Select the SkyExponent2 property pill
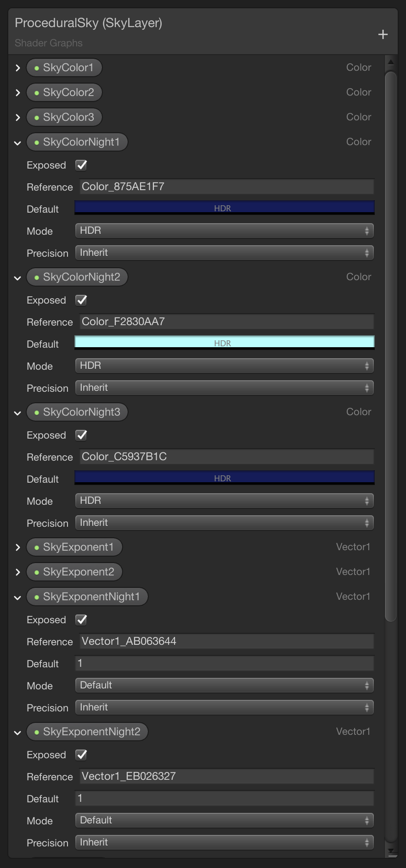 coord(74,571)
